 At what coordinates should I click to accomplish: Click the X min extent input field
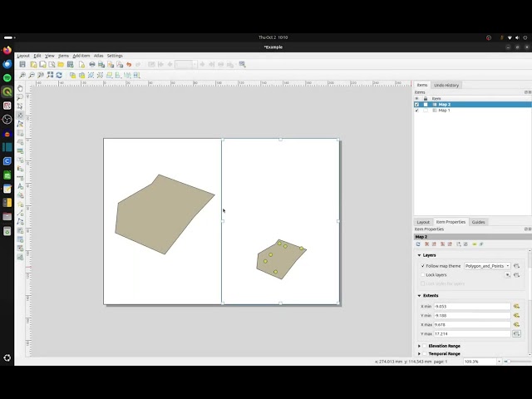[x=472, y=307]
